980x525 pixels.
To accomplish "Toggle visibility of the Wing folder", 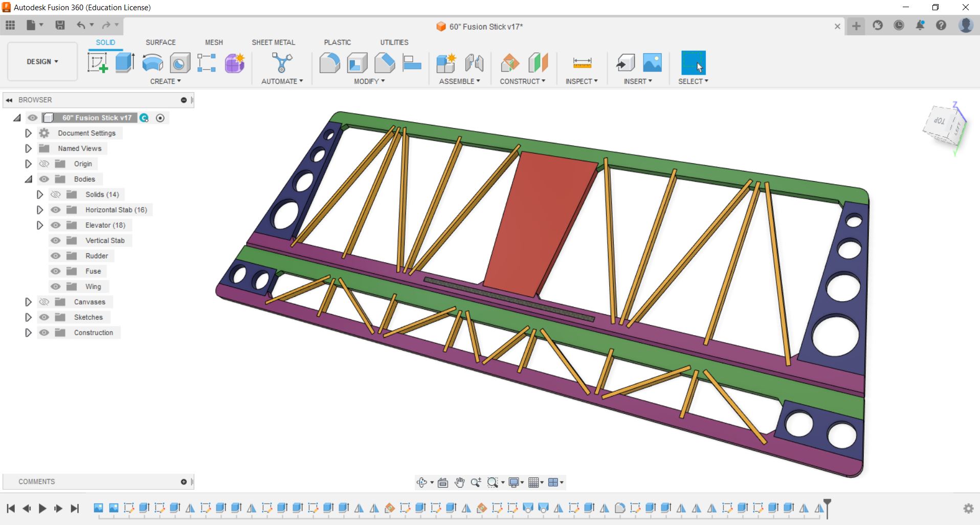I will coord(56,287).
